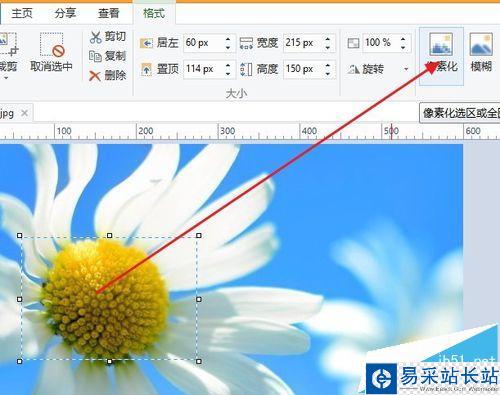500x395 pixels.
Task: Increase the 置顶 value with up arrow
Action: tap(228, 65)
